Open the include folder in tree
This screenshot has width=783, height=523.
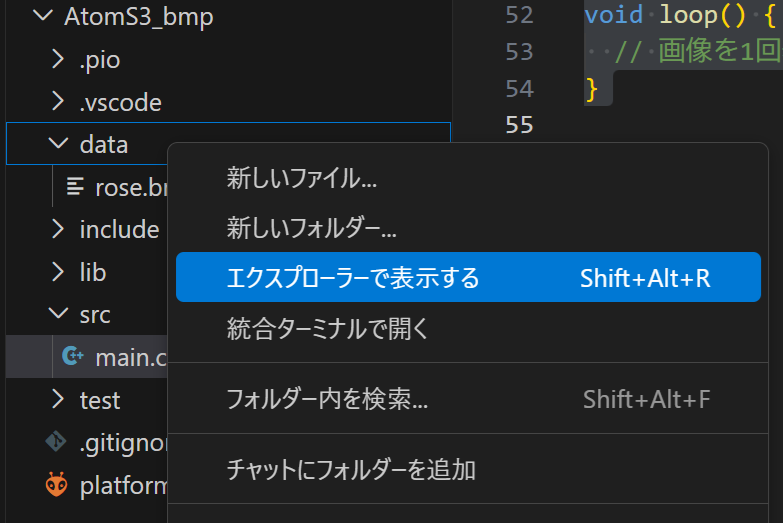(118, 229)
